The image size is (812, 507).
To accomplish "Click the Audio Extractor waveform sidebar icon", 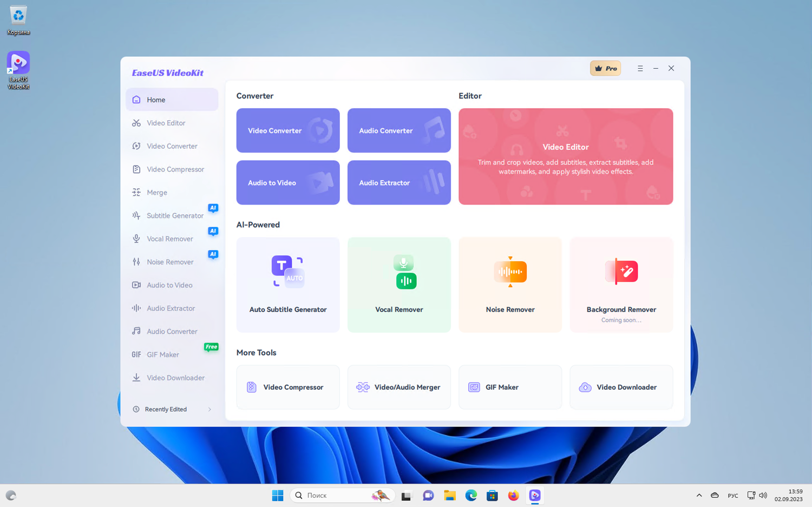I will (x=136, y=308).
